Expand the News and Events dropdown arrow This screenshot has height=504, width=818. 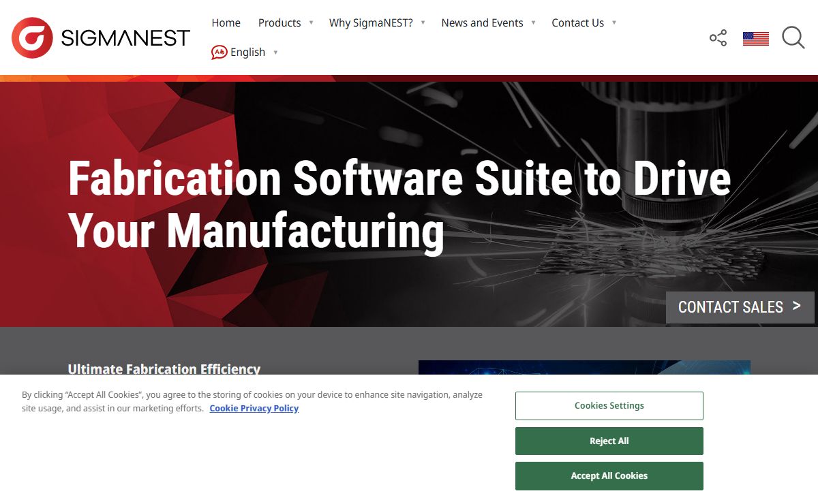click(533, 22)
